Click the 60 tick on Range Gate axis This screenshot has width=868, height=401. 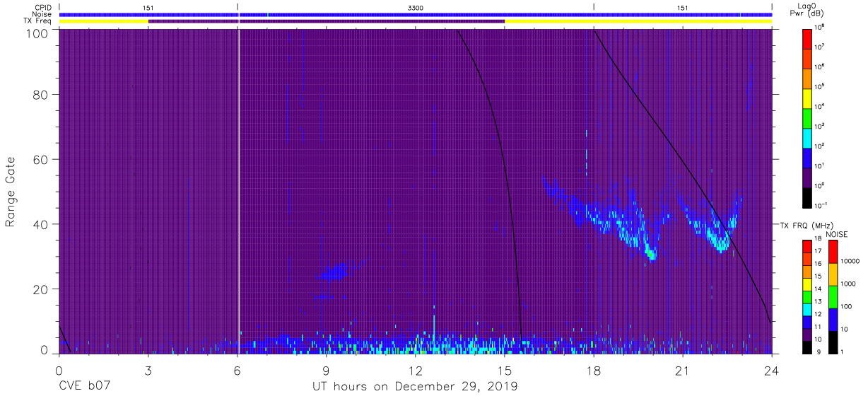click(x=40, y=159)
